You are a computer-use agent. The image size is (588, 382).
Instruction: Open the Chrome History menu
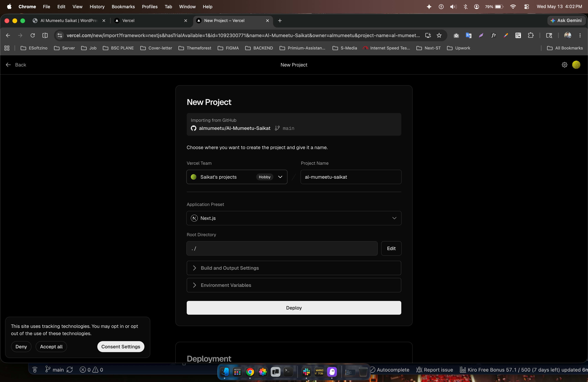pos(97,7)
